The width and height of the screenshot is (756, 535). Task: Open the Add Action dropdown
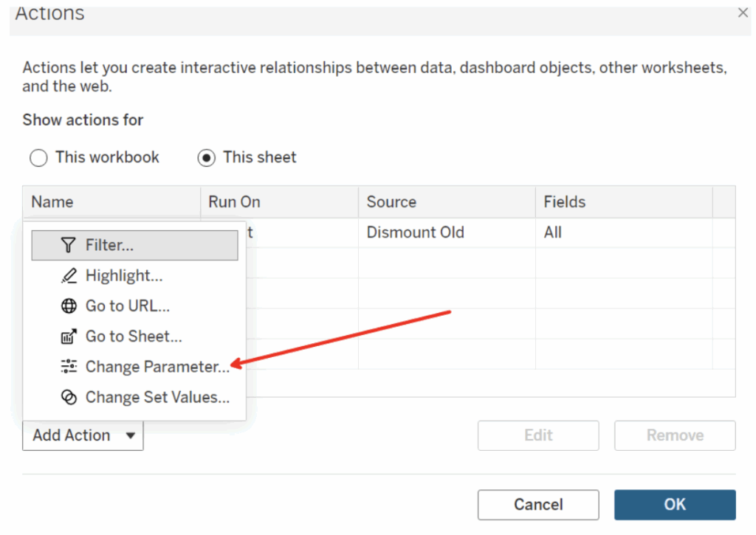click(83, 435)
